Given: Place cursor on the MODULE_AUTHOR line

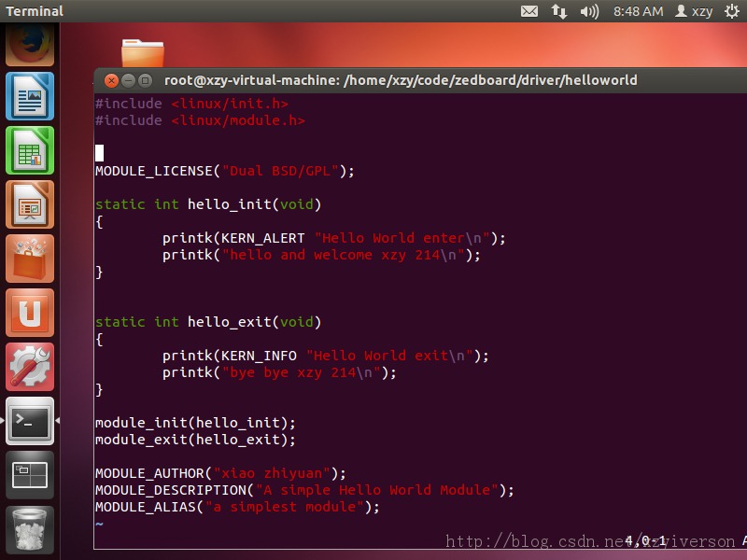Looking at the screenshot, I should coord(220,473).
